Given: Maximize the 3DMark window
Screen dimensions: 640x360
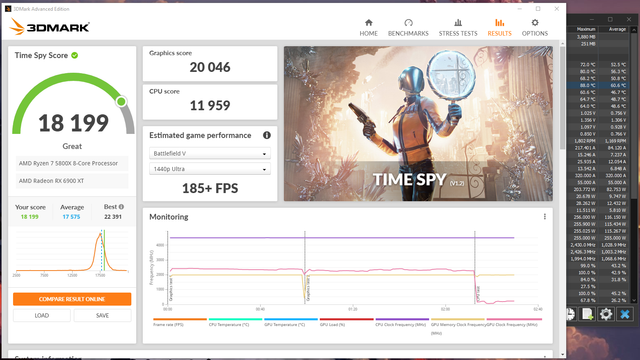Looking at the screenshot, I should [x=538, y=9].
